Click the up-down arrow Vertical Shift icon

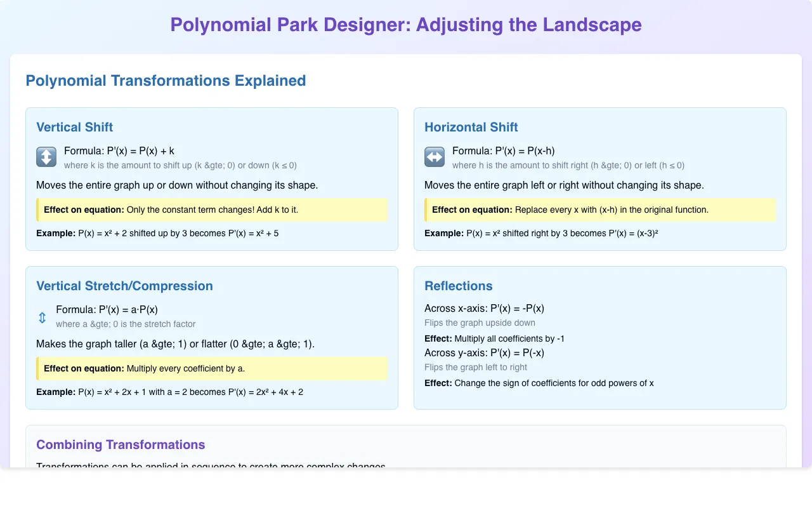click(x=46, y=157)
